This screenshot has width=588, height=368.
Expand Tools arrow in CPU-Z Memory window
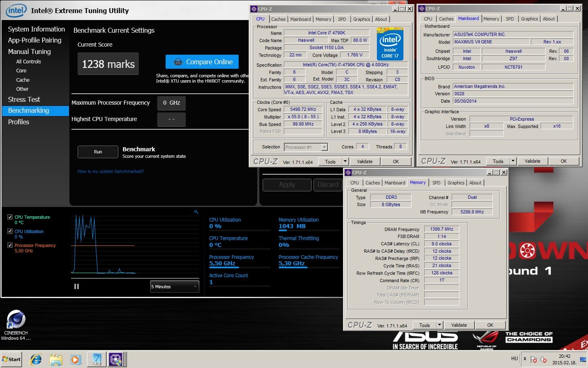439,325
